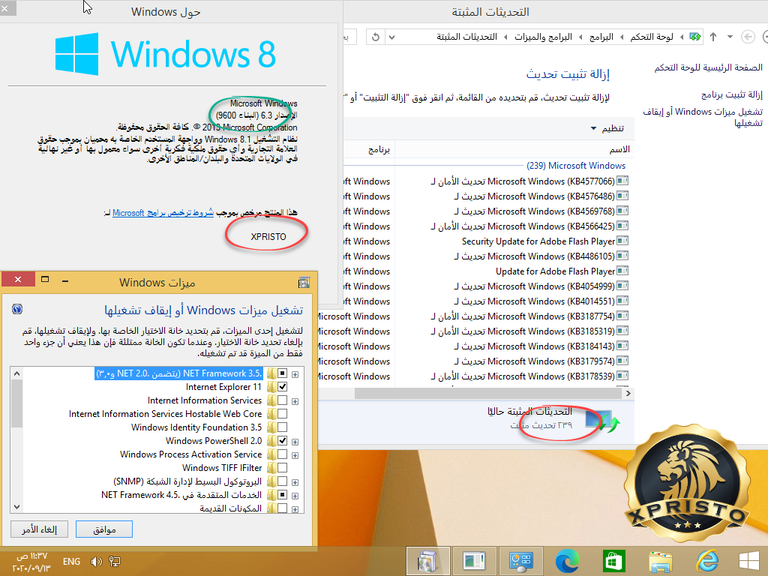
Task: Expand Windows PowerShell 2.0 node
Action: (x=295, y=442)
